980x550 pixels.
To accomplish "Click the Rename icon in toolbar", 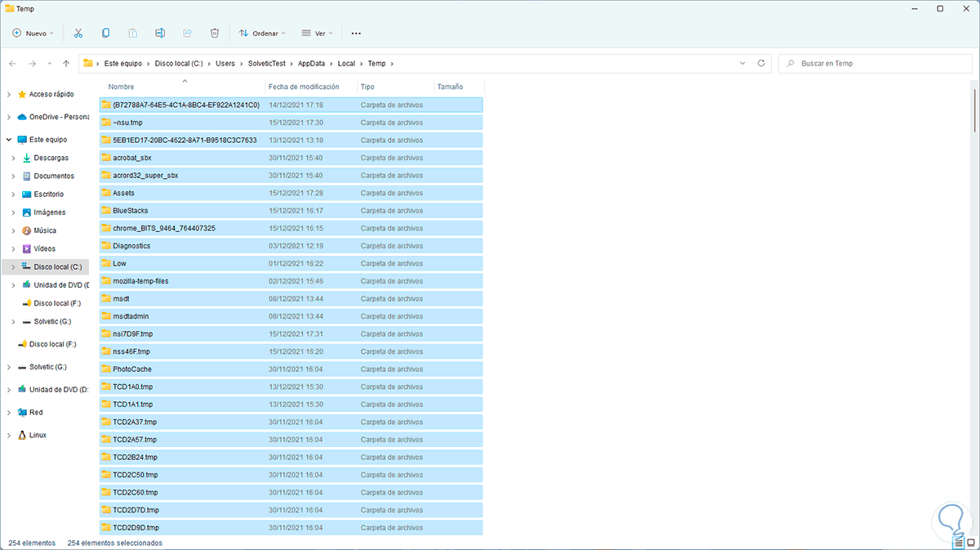I will (x=160, y=34).
